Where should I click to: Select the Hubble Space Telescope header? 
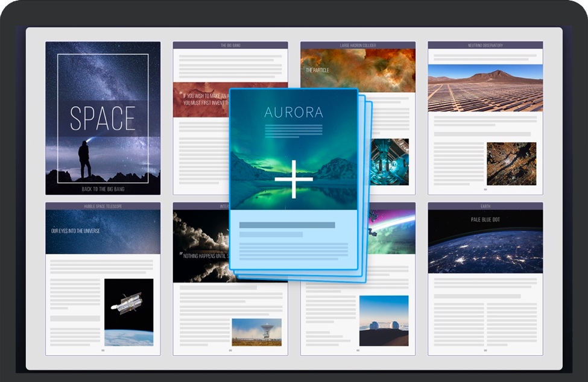pyautogui.click(x=103, y=206)
